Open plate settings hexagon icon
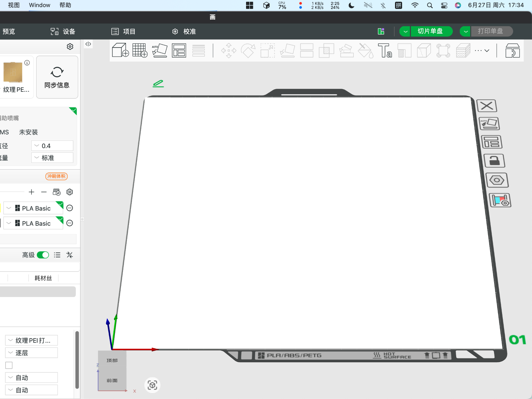 click(497, 180)
